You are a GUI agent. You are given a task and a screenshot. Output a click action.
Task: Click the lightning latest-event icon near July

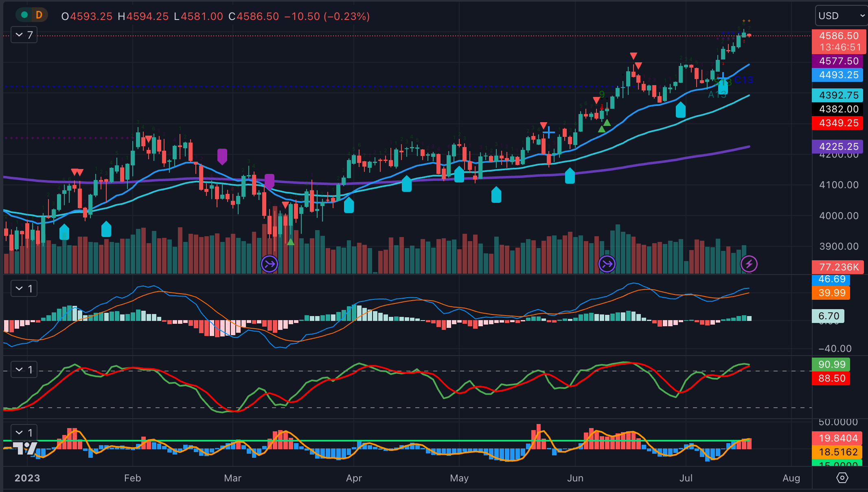[x=749, y=264]
